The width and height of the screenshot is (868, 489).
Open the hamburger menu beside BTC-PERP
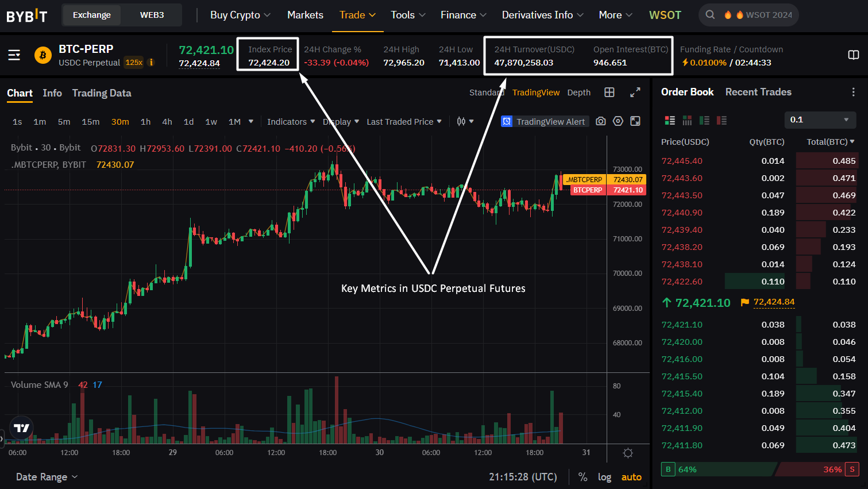pos(14,55)
